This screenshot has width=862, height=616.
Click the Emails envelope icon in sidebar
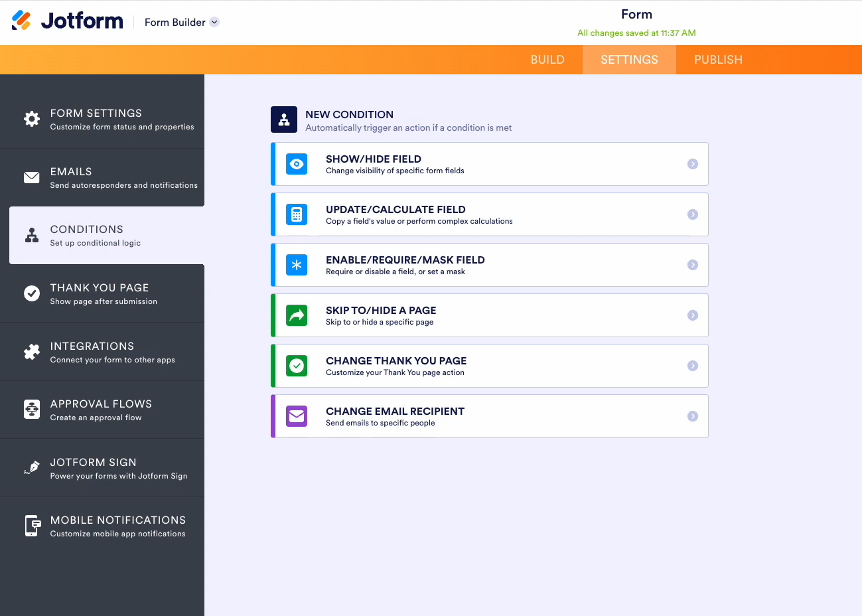point(32,177)
